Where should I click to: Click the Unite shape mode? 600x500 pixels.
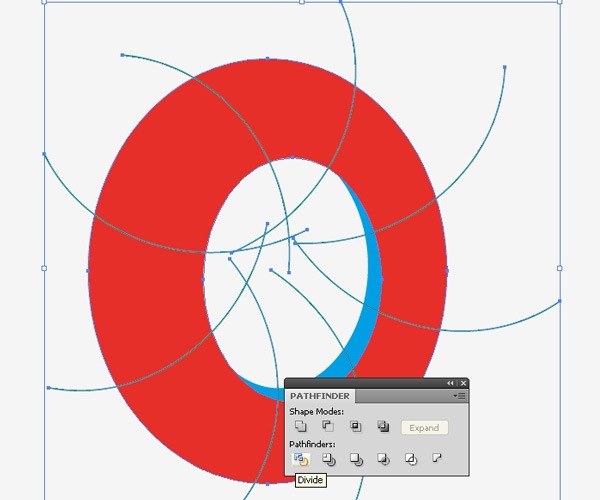point(301,427)
